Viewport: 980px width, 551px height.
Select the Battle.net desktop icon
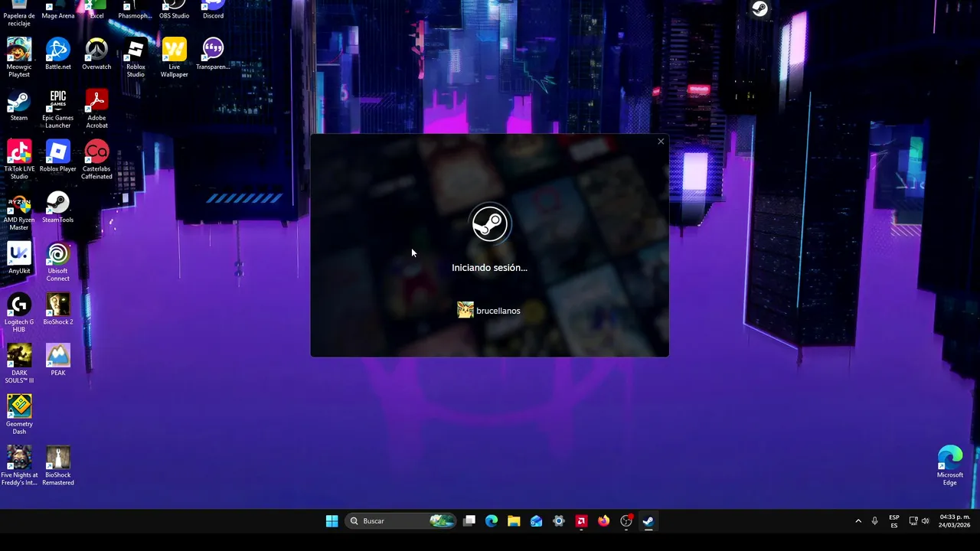58,54
